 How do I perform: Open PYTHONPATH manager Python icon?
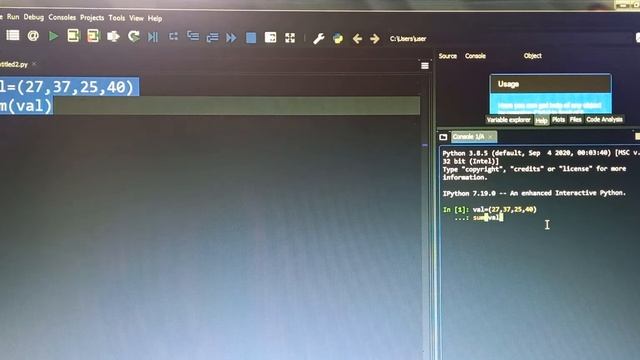338,39
